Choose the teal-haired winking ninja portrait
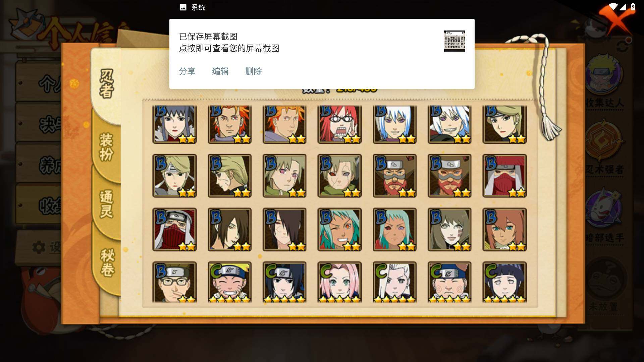This screenshot has width=644, height=362. pyautogui.click(x=339, y=230)
